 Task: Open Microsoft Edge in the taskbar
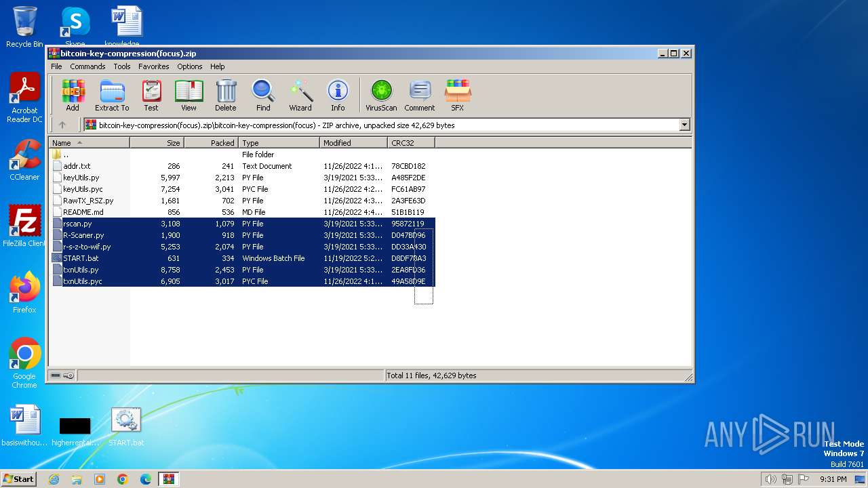tap(146, 479)
